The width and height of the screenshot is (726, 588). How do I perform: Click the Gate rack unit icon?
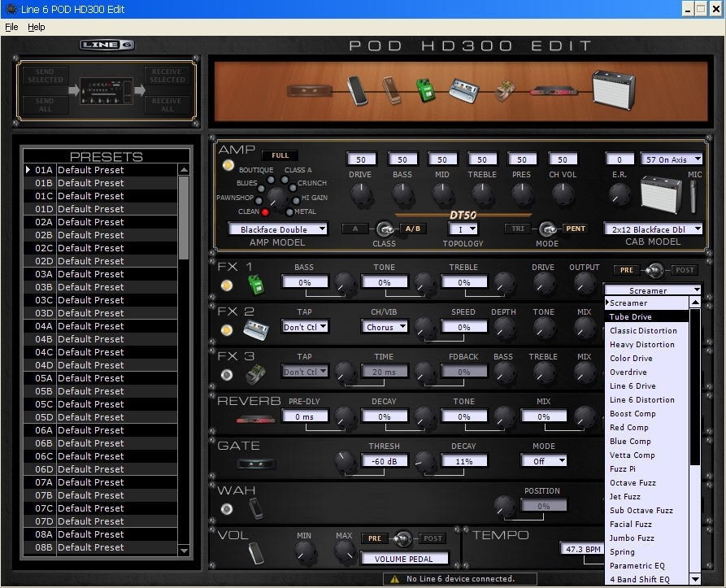(256, 464)
